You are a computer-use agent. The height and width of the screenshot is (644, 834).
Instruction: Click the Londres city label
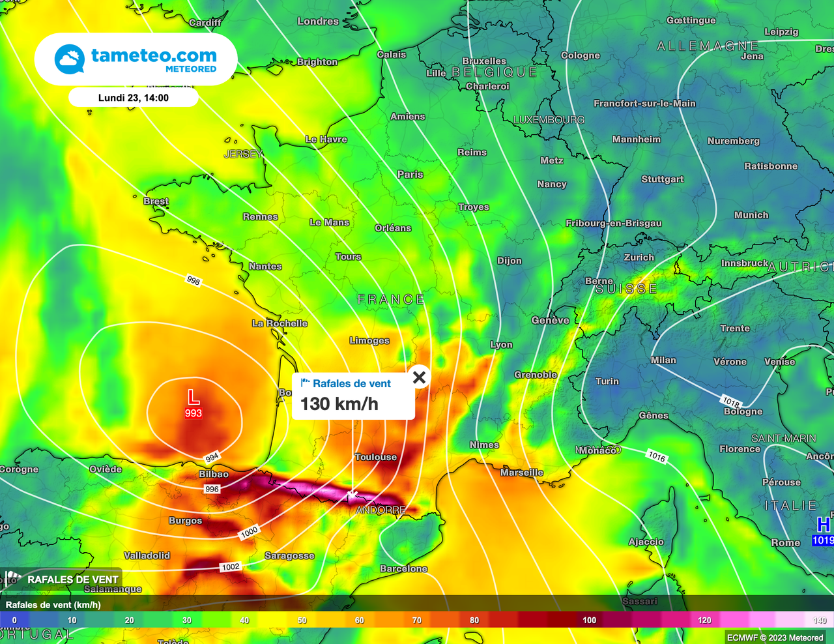click(x=318, y=22)
